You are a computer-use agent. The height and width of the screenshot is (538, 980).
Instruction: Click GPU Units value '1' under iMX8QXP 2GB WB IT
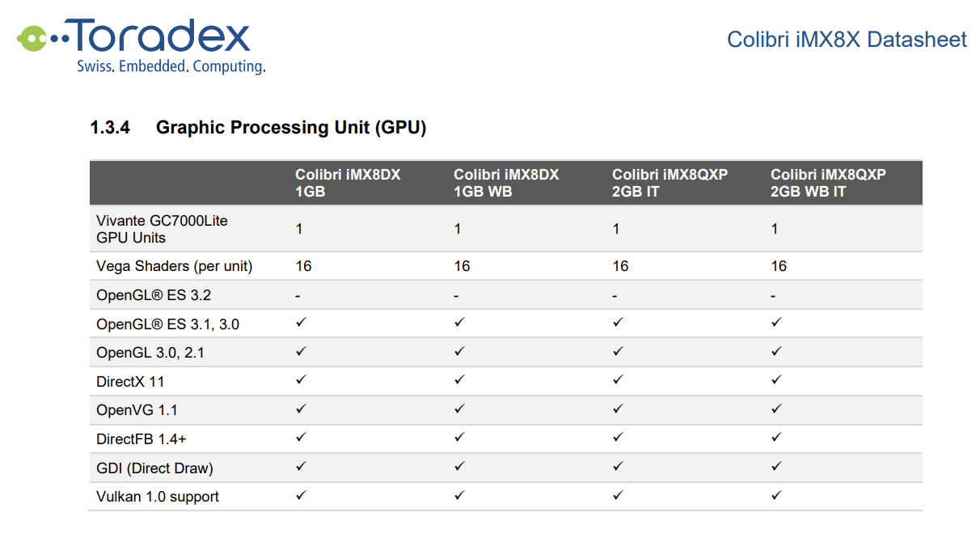click(x=775, y=229)
